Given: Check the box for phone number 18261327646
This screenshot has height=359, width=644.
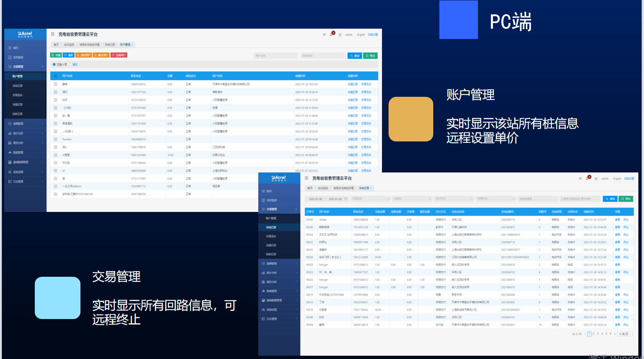Looking at the screenshot, I should 56,155.
